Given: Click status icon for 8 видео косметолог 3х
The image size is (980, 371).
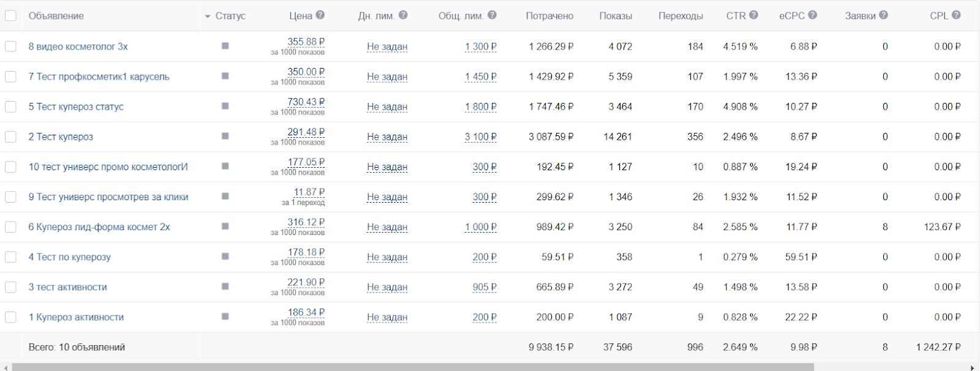Looking at the screenshot, I should 225,46.
